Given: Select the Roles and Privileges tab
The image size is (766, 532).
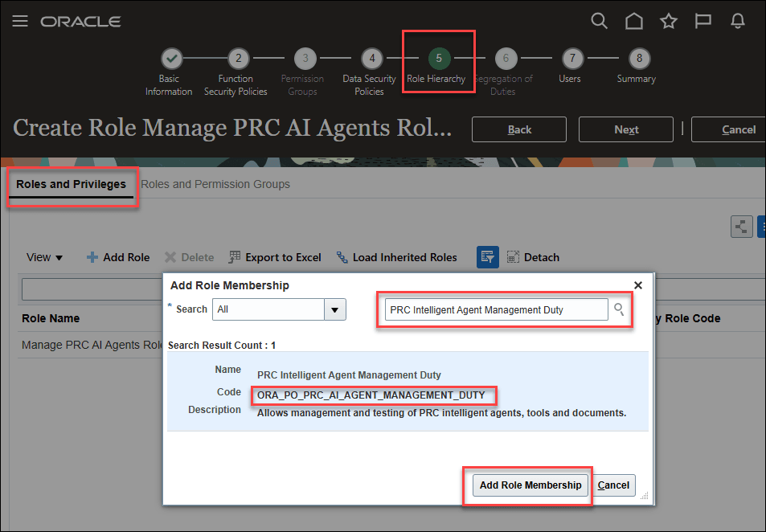Looking at the screenshot, I should pyautogui.click(x=72, y=184).
